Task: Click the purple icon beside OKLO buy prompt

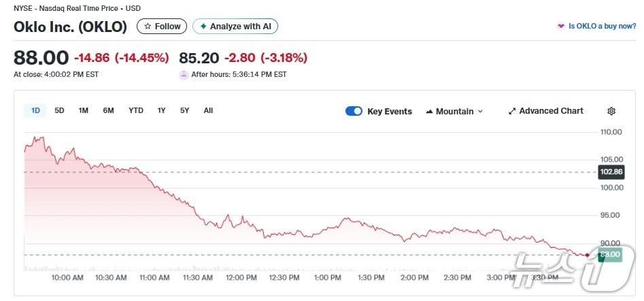Action: pyautogui.click(x=560, y=27)
